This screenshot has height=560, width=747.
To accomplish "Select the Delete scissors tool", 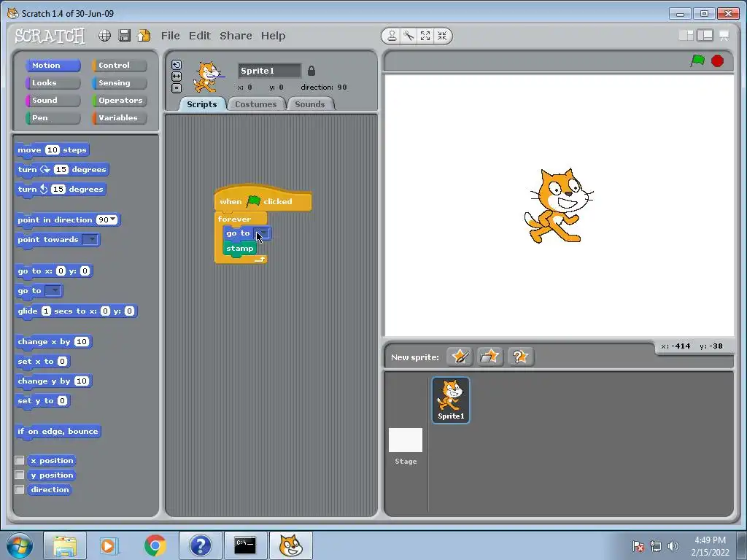I will (x=409, y=36).
